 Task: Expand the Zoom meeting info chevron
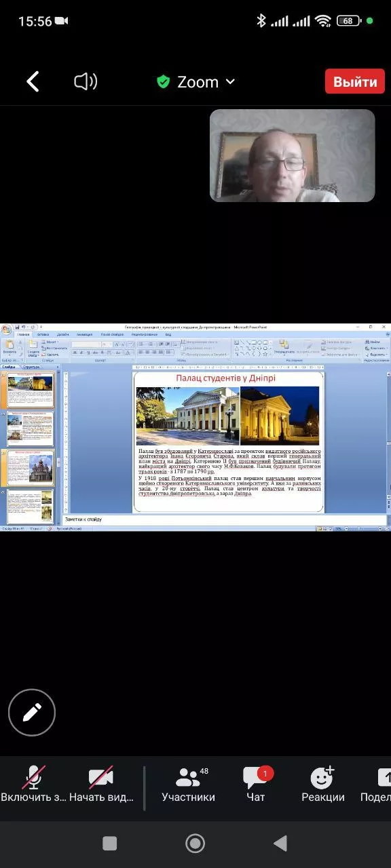point(230,82)
